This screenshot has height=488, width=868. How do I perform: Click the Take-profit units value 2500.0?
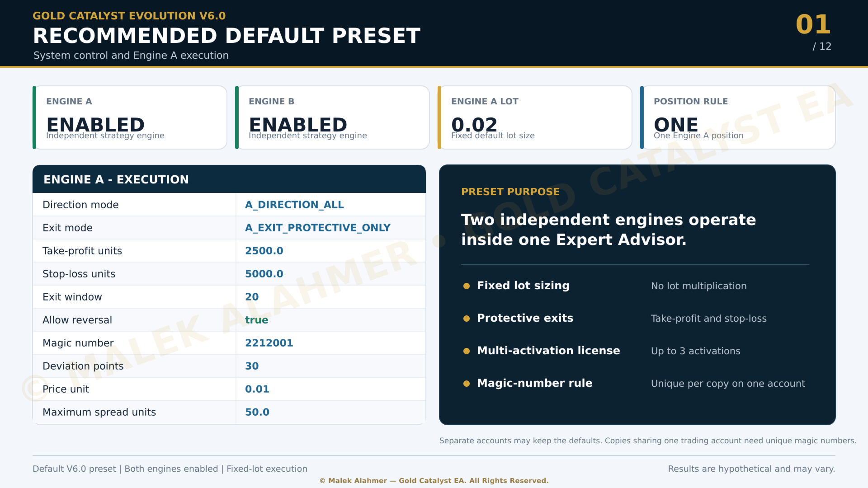[264, 251]
